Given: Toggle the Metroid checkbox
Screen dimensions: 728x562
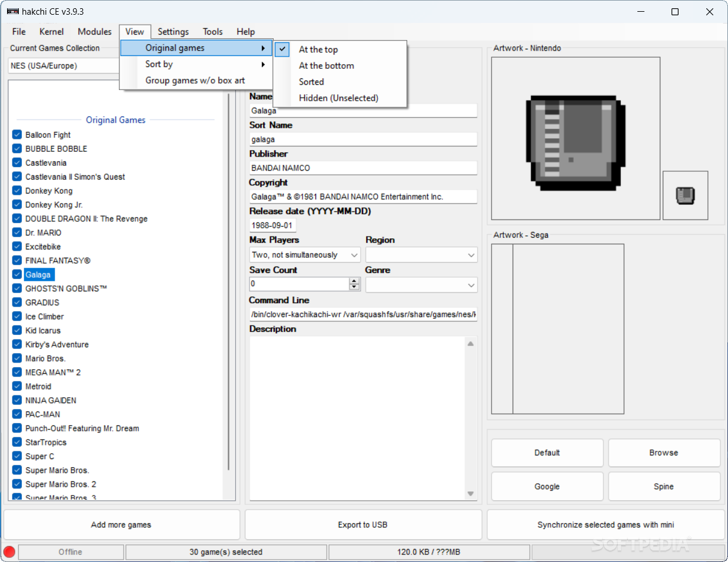Looking at the screenshot, I should pos(17,387).
